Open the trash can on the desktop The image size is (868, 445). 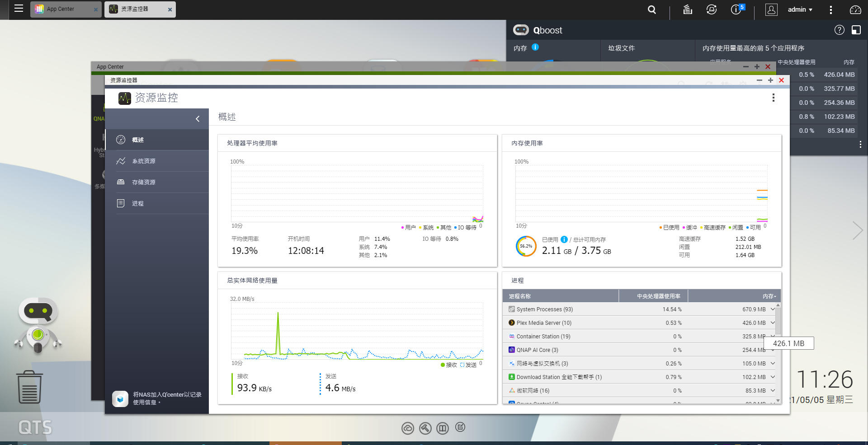click(30, 387)
